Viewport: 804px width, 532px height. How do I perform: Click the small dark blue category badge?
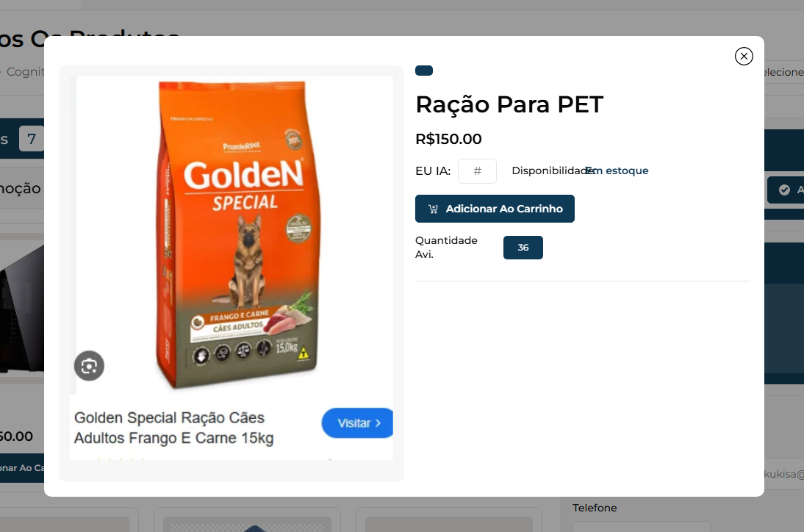(424, 71)
